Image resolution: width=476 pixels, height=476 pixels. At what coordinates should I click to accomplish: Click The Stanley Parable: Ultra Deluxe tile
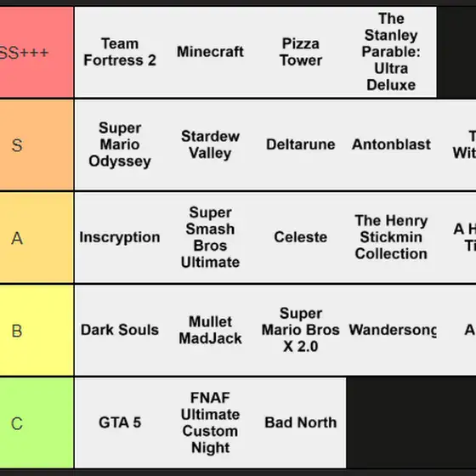click(x=391, y=52)
